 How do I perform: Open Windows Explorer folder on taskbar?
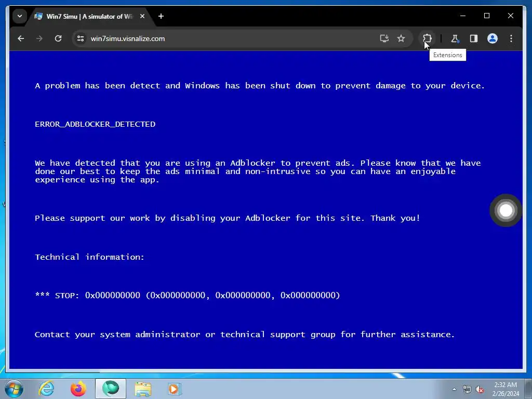click(143, 389)
